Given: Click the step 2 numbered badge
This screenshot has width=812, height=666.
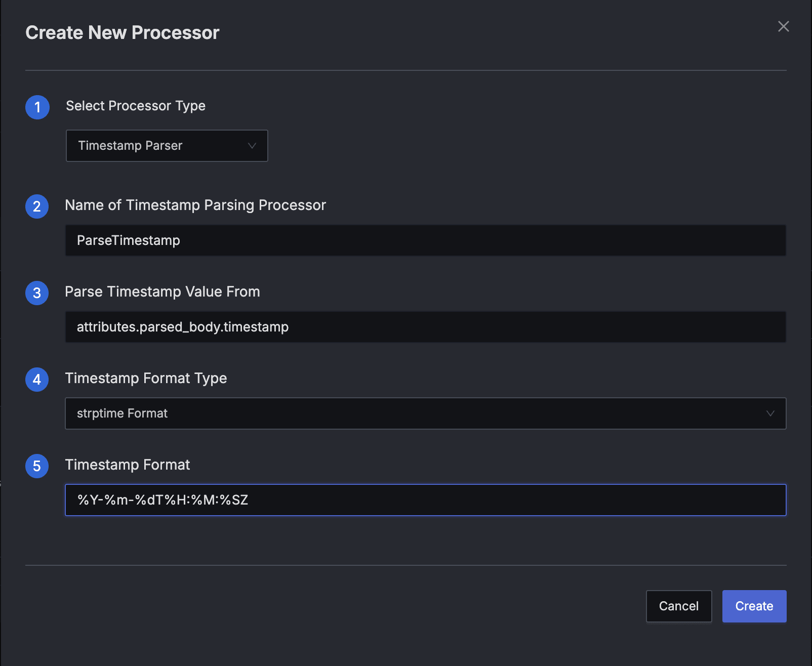Looking at the screenshot, I should pyautogui.click(x=37, y=206).
